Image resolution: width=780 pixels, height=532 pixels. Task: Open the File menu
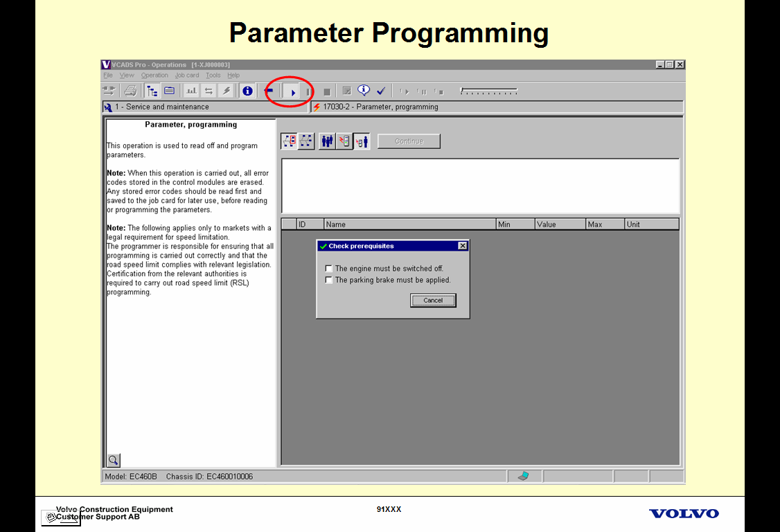[108, 75]
